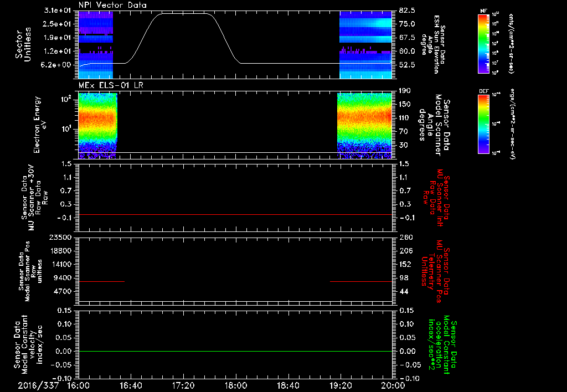Click the 17:20 time axis label
Screen dimensions: 567x392
point(183,385)
